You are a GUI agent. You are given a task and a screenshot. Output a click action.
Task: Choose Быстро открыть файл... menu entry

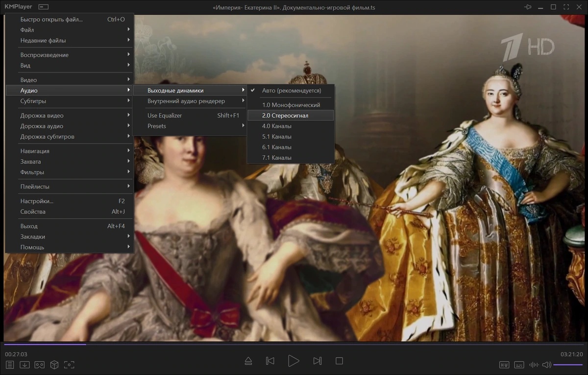(69, 20)
